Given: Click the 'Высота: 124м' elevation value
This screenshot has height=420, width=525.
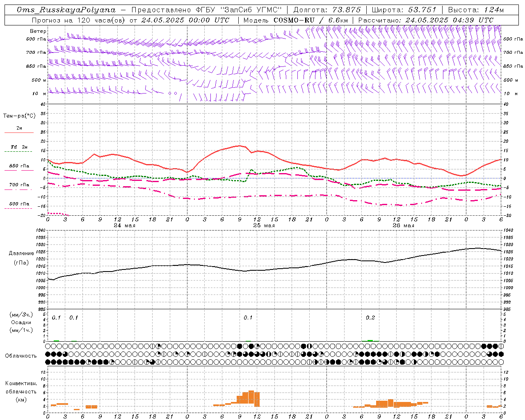Looking at the screenshot, I should tap(476, 10).
